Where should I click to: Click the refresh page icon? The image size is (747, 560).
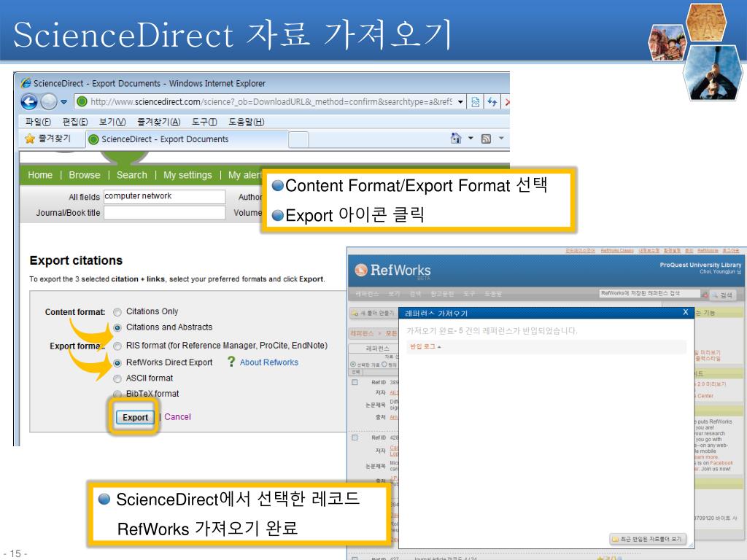[492, 102]
